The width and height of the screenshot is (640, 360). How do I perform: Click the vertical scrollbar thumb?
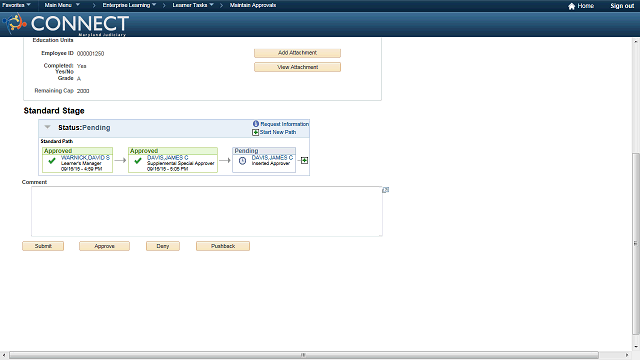(x=636, y=244)
